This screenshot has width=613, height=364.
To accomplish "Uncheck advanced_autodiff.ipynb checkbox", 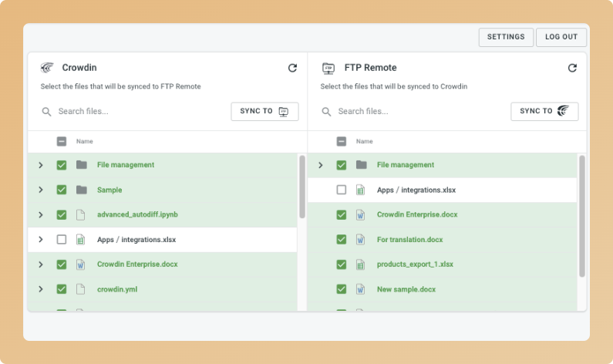I will point(62,214).
